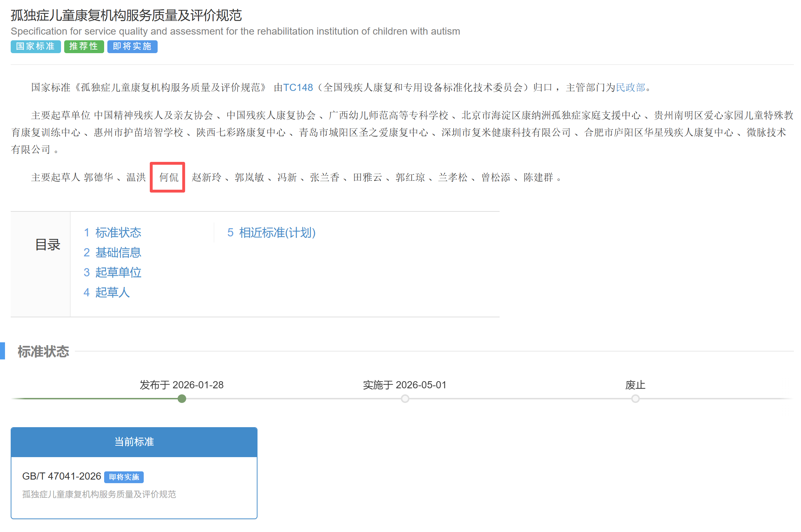Click the page title 孤独症儿童康复机构服务质量及评价规范
This screenshot has width=801, height=532.
(x=126, y=15)
